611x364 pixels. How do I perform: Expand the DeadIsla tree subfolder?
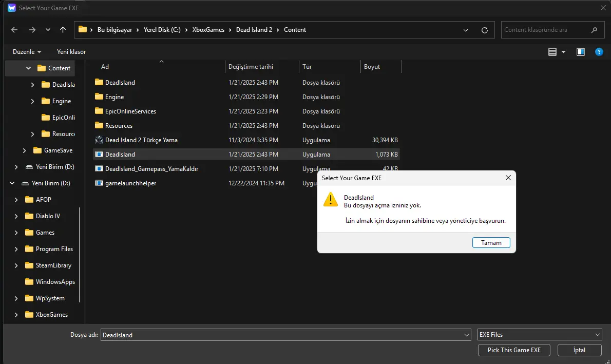(32, 85)
